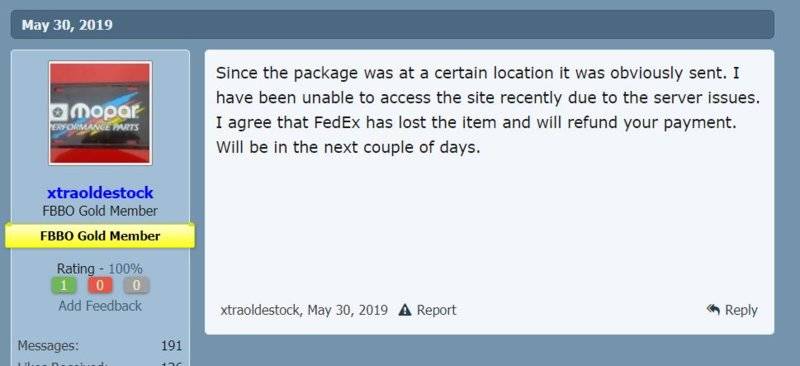This screenshot has height=366, width=800.
Task: Click the red negative feedback count
Action: point(100,285)
